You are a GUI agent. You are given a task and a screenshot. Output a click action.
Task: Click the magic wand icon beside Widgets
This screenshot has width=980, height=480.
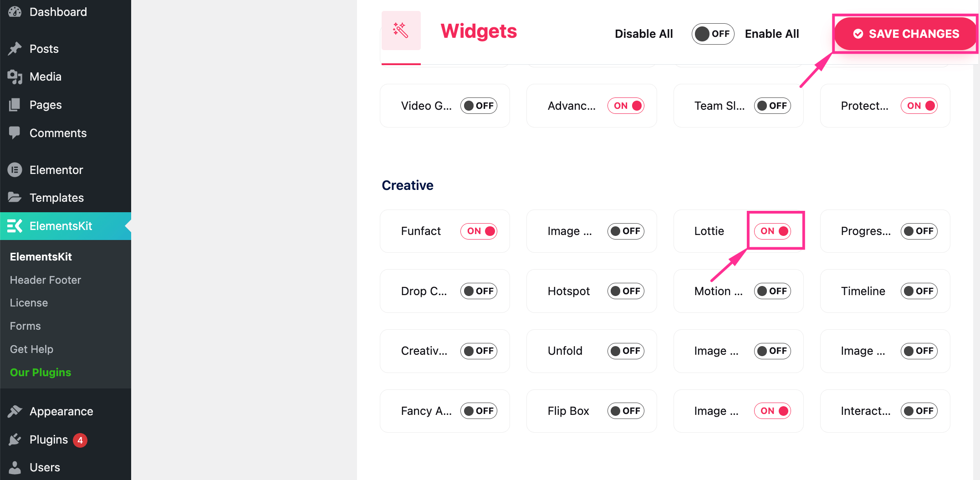(401, 30)
